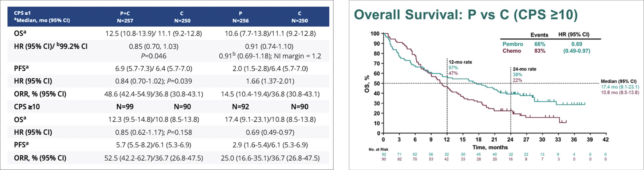644x170 pixels.
Task: Click the "17.4 mo (9.1-23.1)" median value
Action: click(x=620, y=87)
